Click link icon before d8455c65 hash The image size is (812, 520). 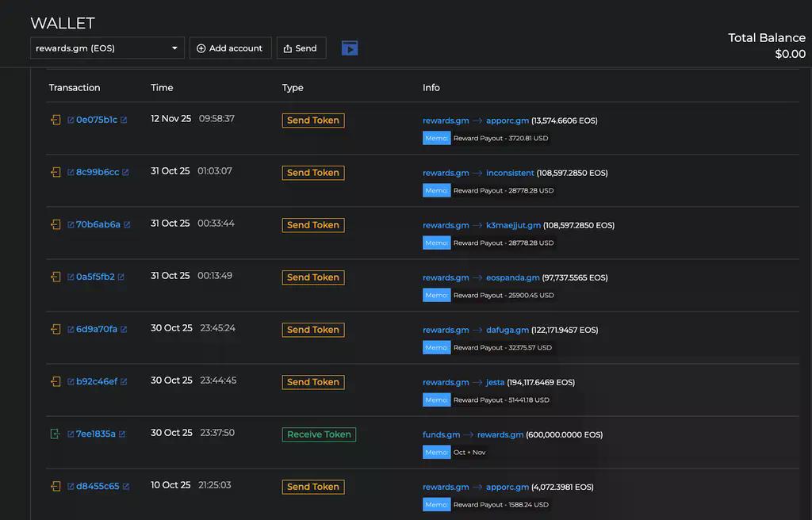pos(71,487)
